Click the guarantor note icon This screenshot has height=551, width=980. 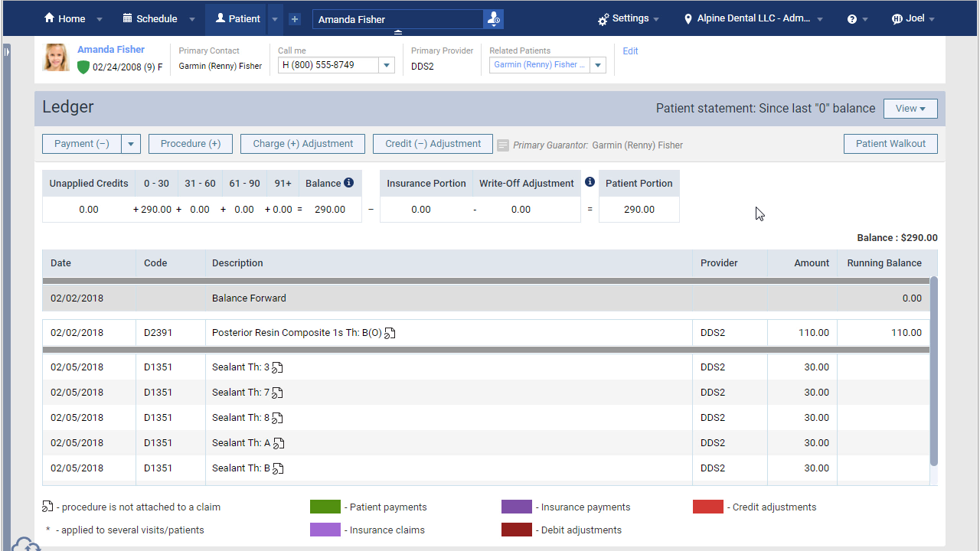click(x=503, y=145)
